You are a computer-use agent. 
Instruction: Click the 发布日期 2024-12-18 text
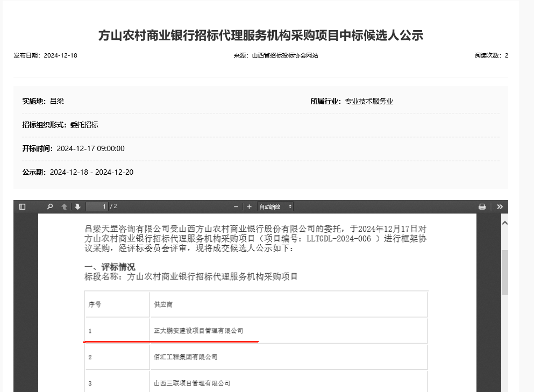click(46, 55)
